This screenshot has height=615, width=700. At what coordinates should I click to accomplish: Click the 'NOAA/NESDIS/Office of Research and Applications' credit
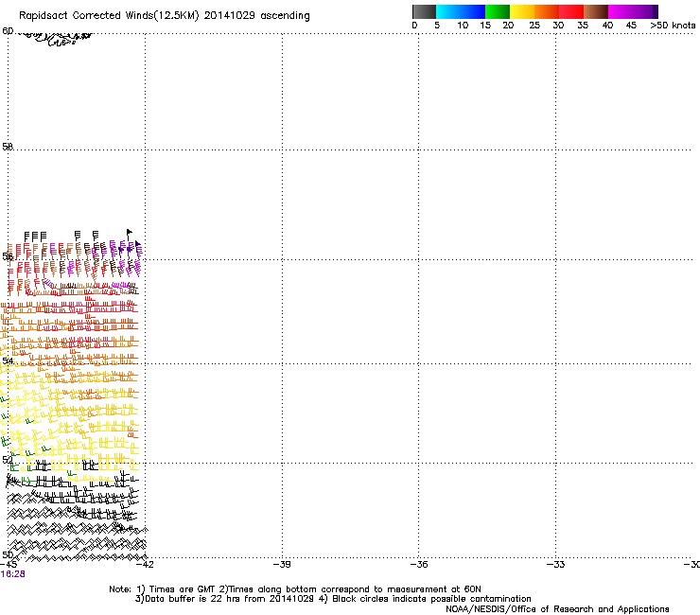tap(557, 609)
